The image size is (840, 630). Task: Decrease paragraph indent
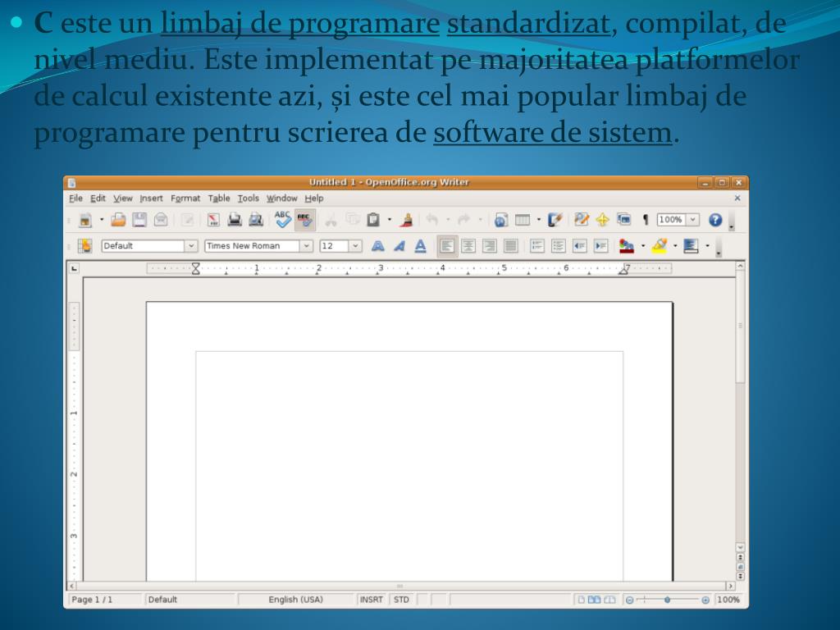(580, 246)
